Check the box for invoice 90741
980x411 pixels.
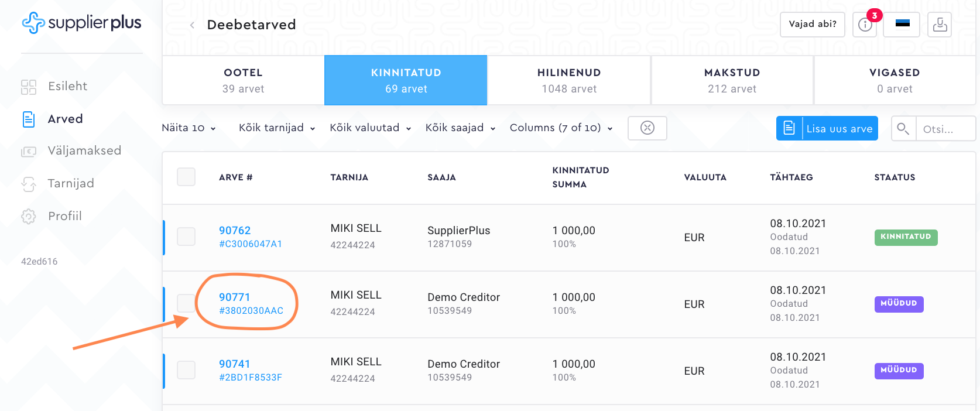pos(186,370)
